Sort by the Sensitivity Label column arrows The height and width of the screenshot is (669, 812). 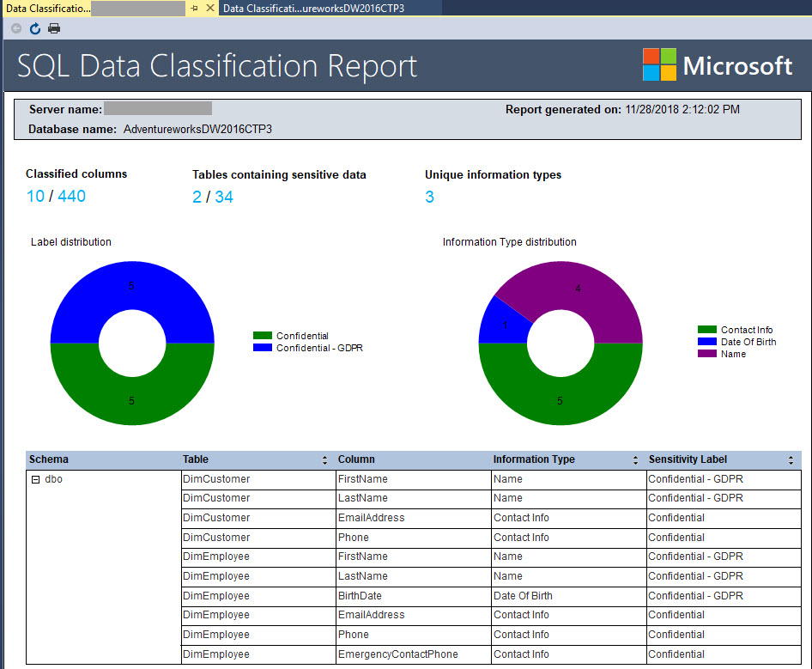(790, 460)
